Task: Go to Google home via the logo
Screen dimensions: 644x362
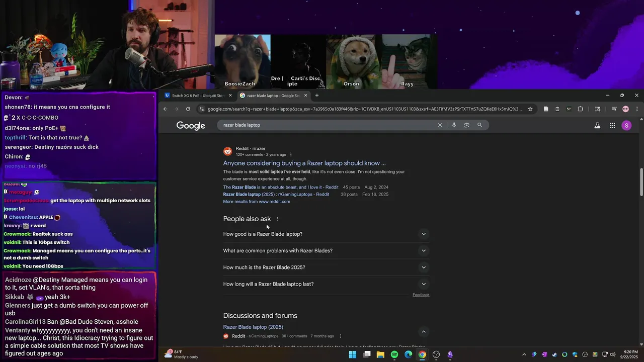Action: coord(191,126)
